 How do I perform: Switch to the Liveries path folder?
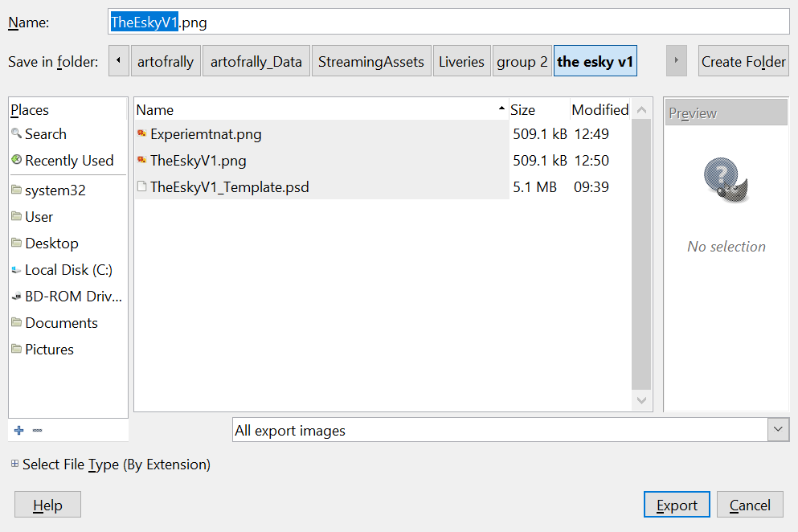pos(461,62)
